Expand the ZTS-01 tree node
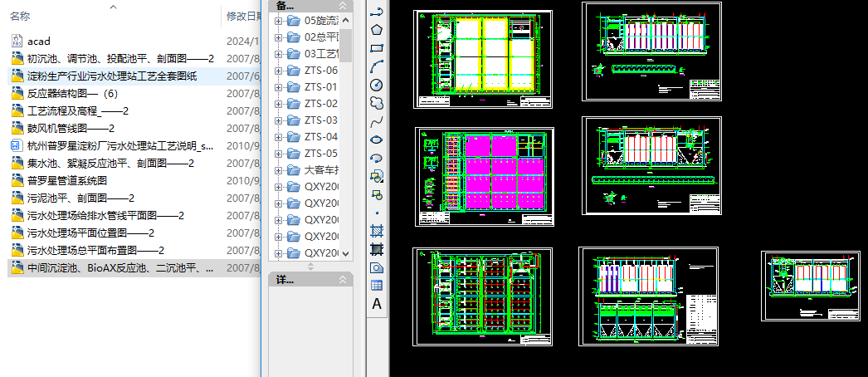This screenshot has width=868, height=377. click(x=279, y=87)
